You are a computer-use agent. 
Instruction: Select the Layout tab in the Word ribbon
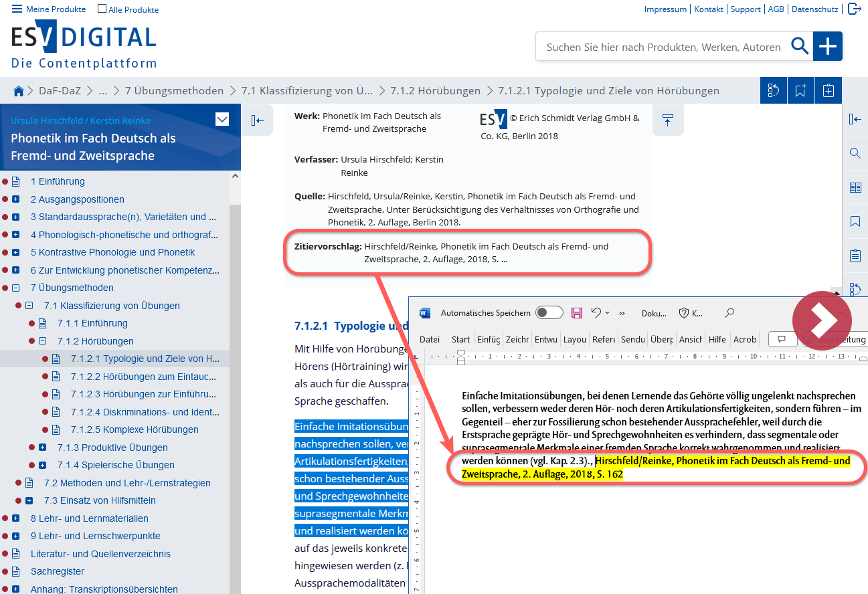575,339
